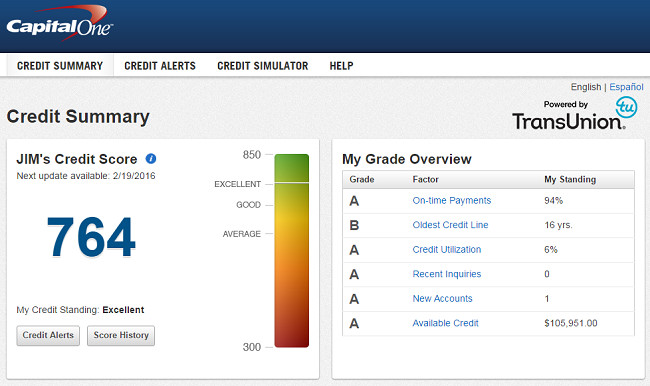Click the My Credit Standing: Excellent text

pyautogui.click(x=80, y=310)
